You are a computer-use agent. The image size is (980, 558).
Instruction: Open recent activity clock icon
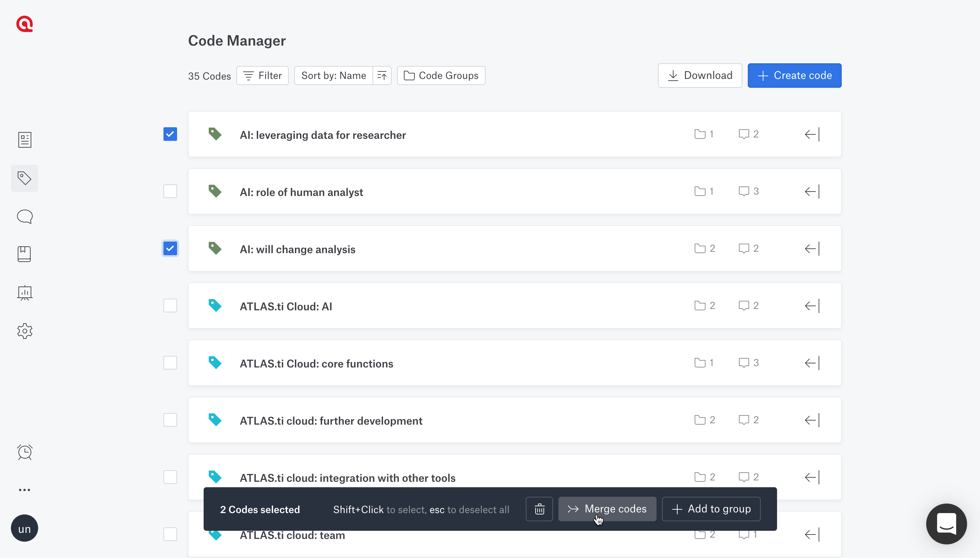25,452
